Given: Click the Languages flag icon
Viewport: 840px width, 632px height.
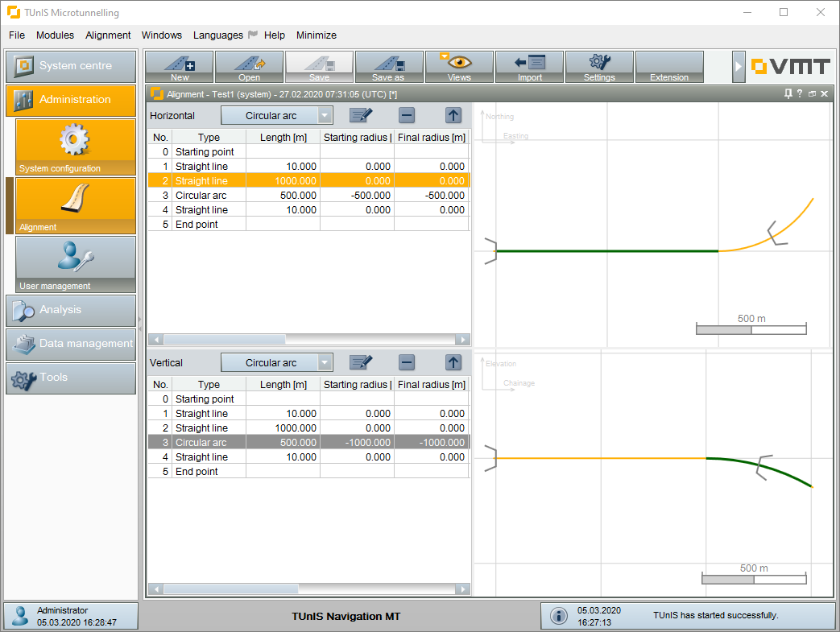Looking at the screenshot, I should tap(253, 35).
